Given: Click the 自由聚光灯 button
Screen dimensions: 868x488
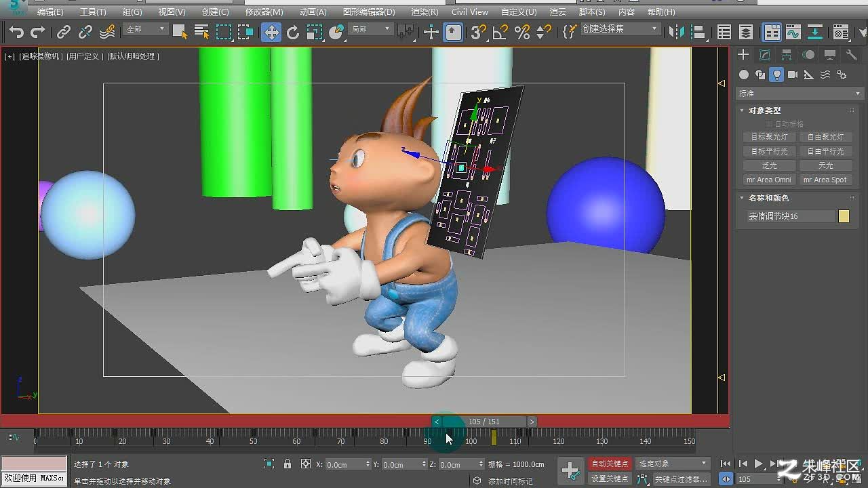Looking at the screenshot, I should pyautogui.click(x=826, y=137).
